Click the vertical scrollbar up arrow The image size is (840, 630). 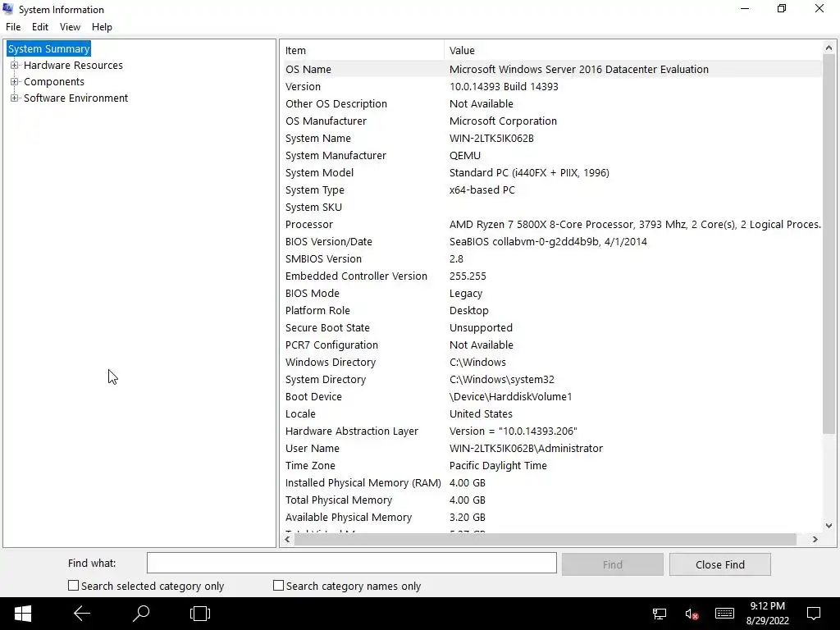tap(829, 48)
